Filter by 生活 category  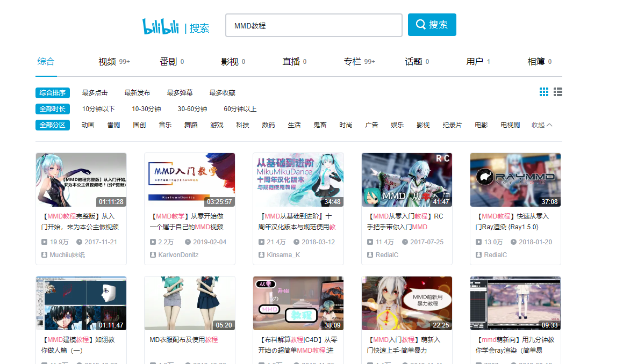pyautogui.click(x=295, y=125)
